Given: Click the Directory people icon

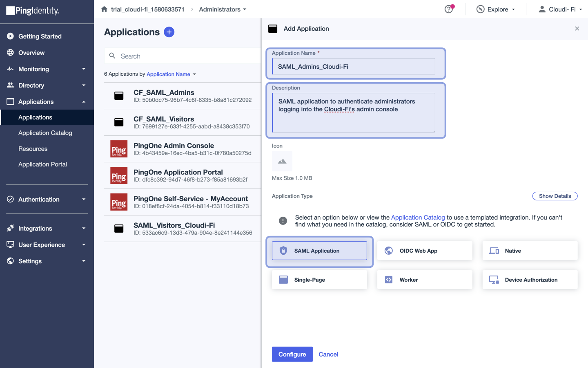Looking at the screenshot, I should point(10,85).
